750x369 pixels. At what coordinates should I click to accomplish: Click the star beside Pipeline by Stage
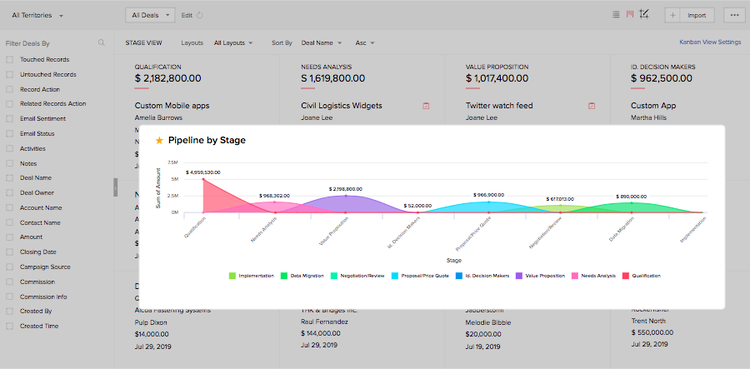(160, 140)
